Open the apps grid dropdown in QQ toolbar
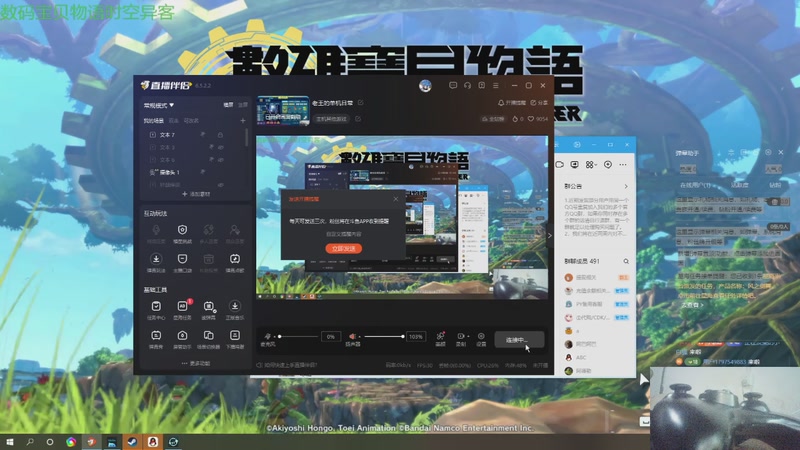800x450 pixels. point(591,165)
